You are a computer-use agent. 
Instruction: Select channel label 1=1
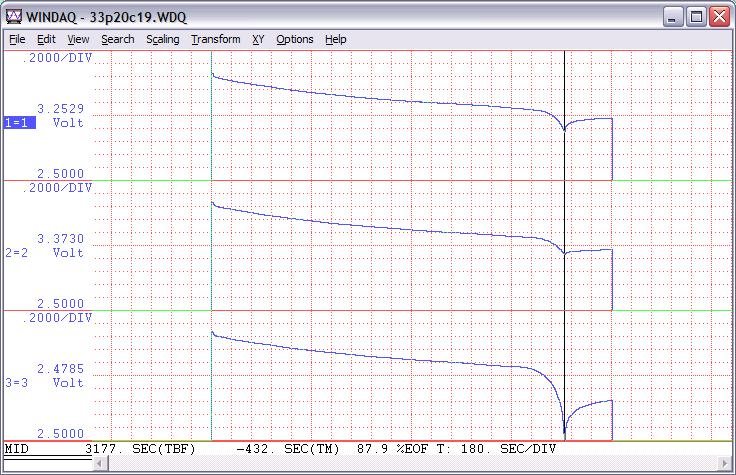point(20,123)
